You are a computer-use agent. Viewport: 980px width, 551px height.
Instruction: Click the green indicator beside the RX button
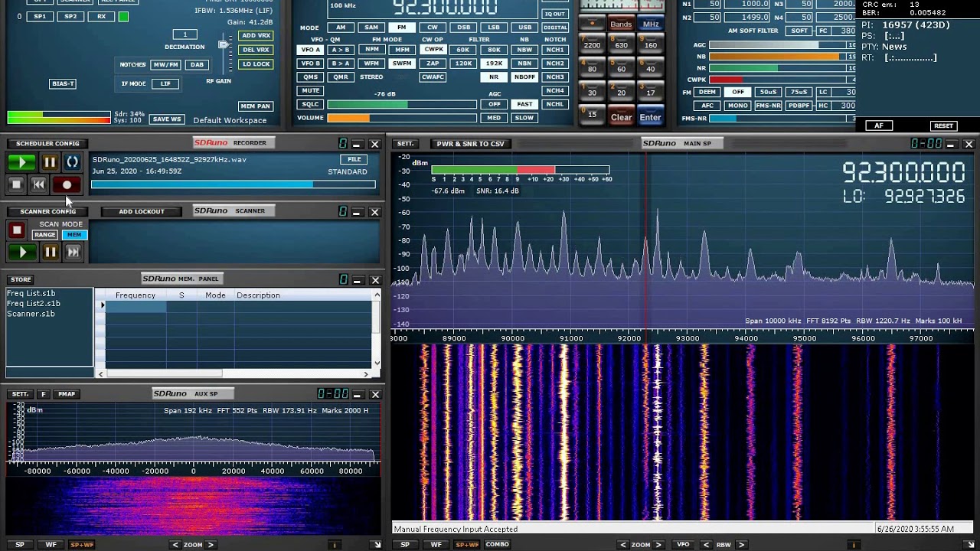pyautogui.click(x=123, y=17)
